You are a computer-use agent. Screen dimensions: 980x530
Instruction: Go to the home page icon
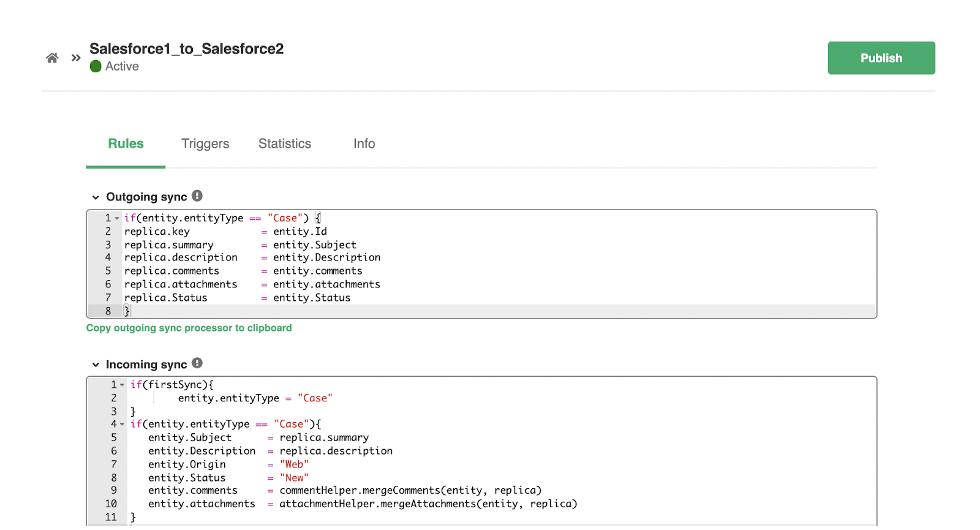(x=52, y=58)
